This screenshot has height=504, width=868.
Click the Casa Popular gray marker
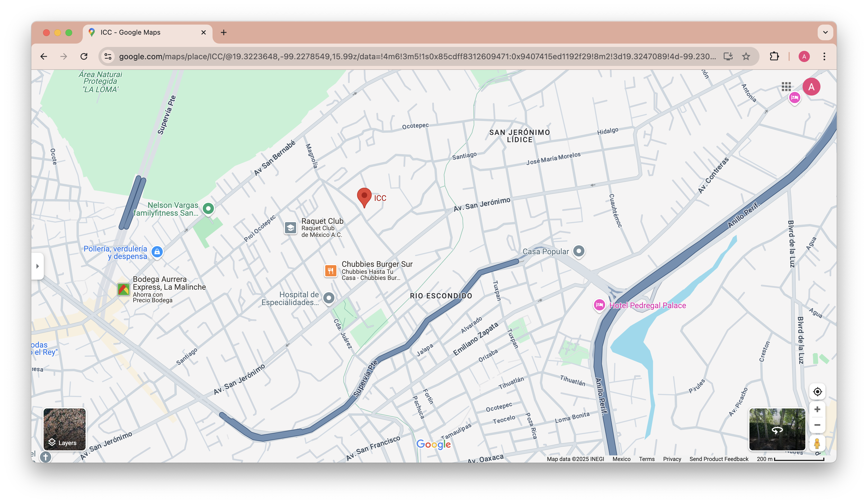[x=579, y=251]
